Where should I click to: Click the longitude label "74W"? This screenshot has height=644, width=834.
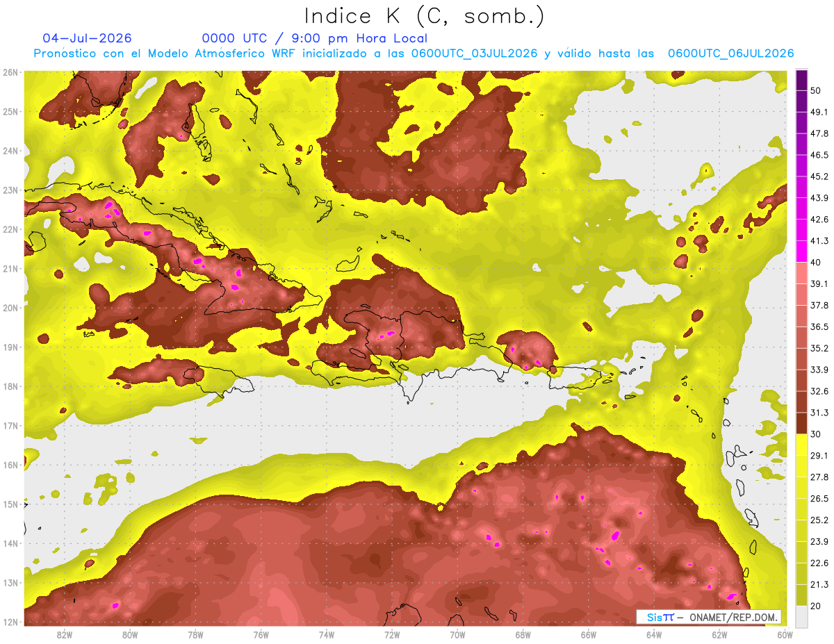click(x=326, y=634)
